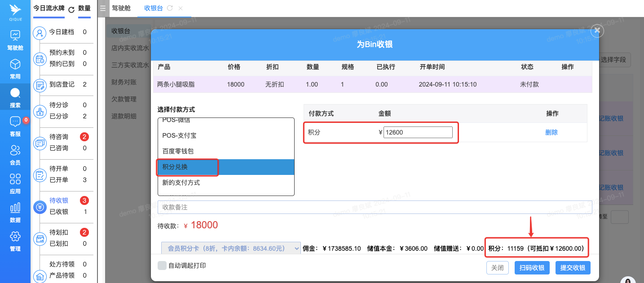
Task: Refresh 今日流水牌 with the reload icon
Action: [x=71, y=9]
